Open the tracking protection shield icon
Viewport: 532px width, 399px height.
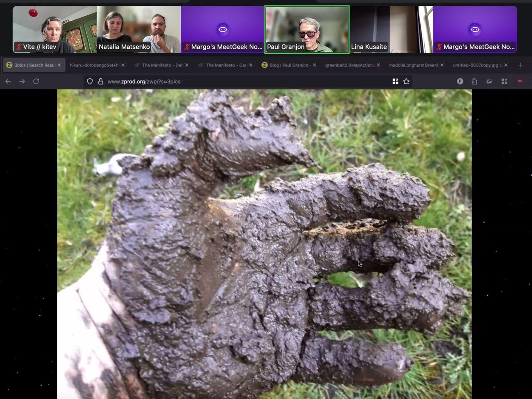90,82
